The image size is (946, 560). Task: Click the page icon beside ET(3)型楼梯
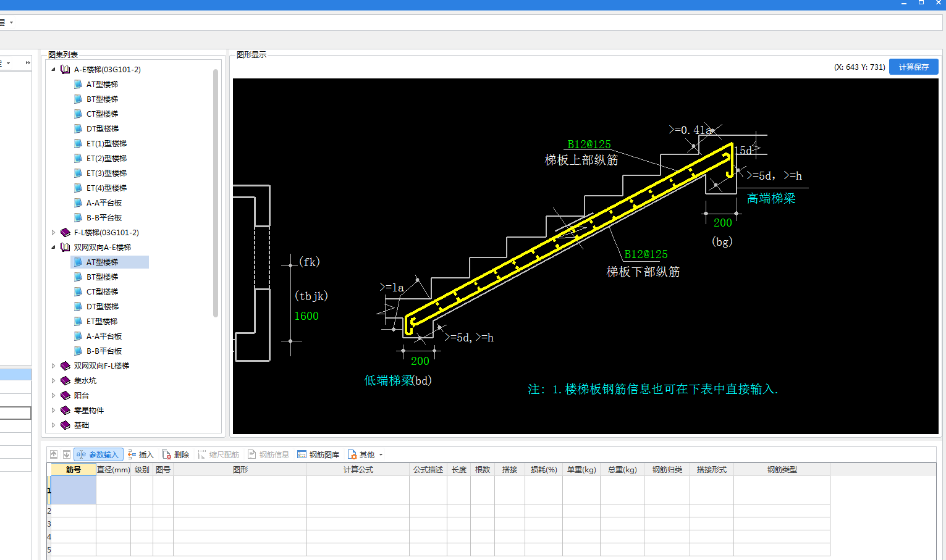tap(78, 173)
